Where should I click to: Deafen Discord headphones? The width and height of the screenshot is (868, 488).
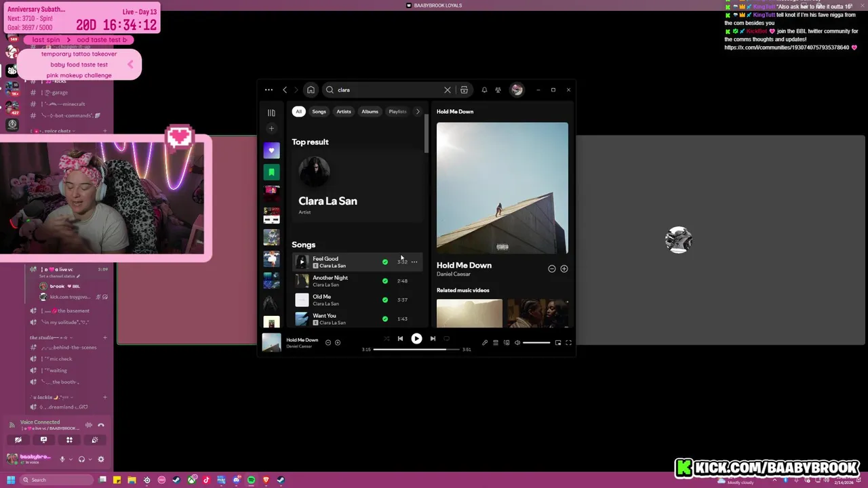(x=81, y=460)
